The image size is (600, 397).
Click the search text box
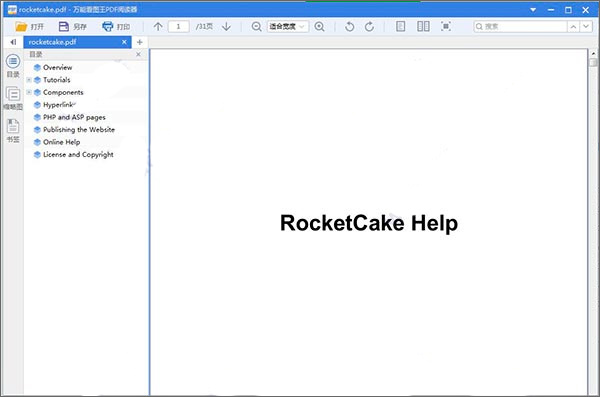tap(520, 26)
